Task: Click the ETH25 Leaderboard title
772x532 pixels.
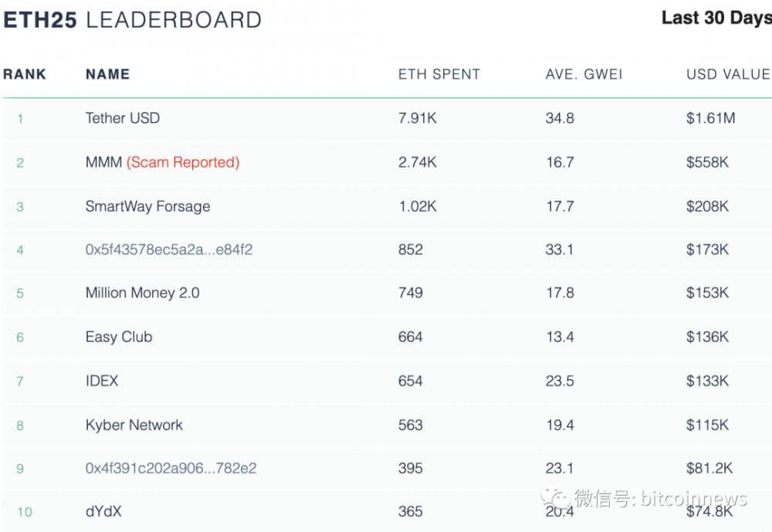Action: tap(132, 20)
